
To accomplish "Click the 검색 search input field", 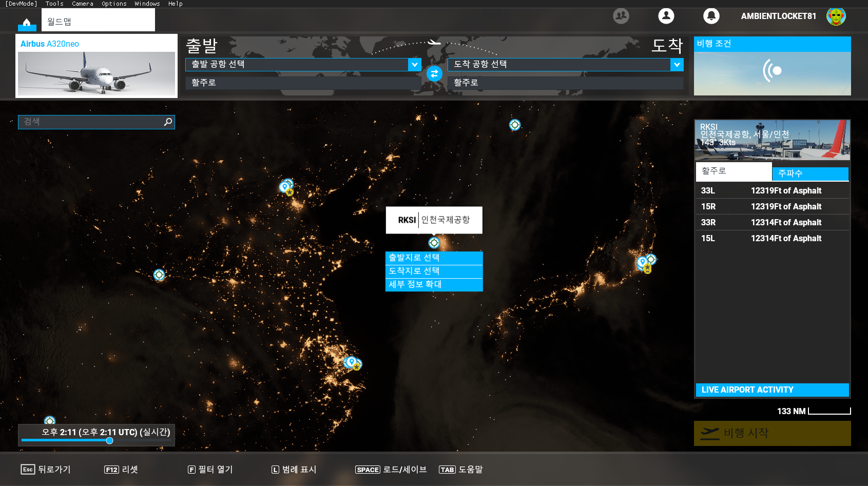I will (97, 122).
